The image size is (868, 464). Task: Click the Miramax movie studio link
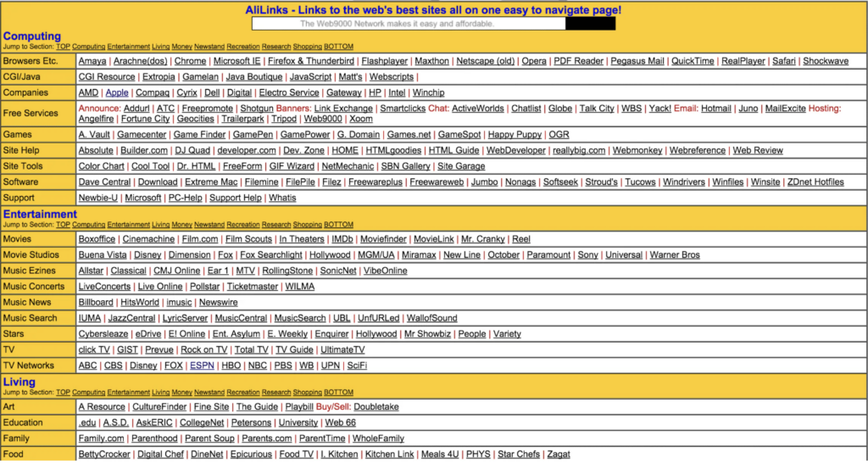(x=419, y=254)
